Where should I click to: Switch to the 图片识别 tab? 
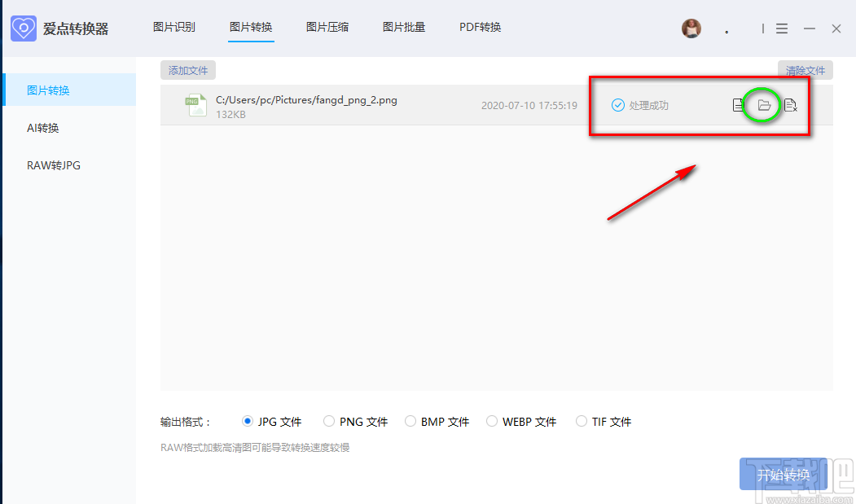tap(173, 26)
